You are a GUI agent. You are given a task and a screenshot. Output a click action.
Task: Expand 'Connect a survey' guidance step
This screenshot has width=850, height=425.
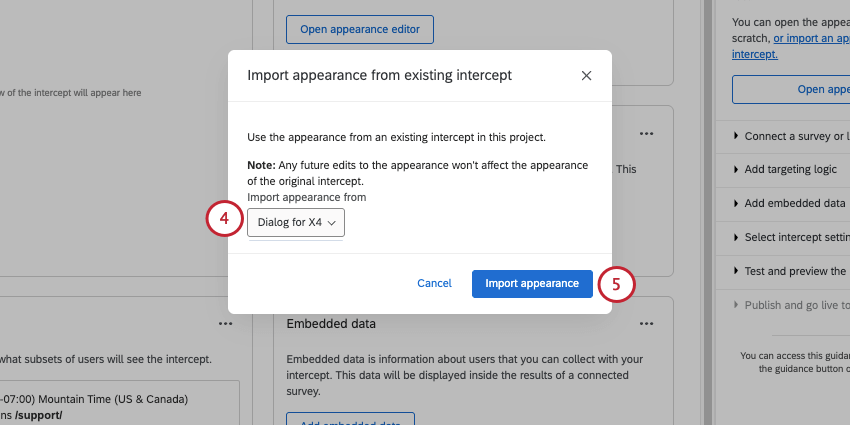click(x=790, y=136)
